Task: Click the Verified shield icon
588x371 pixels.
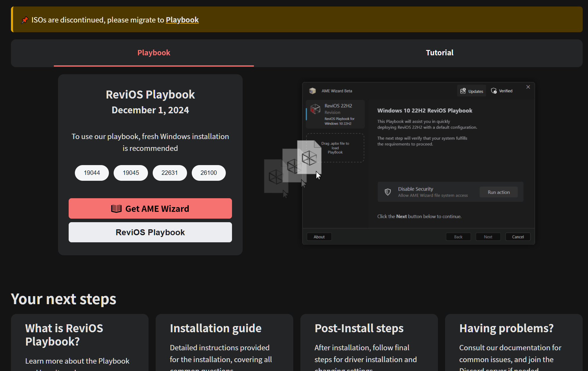Action: 494,91
